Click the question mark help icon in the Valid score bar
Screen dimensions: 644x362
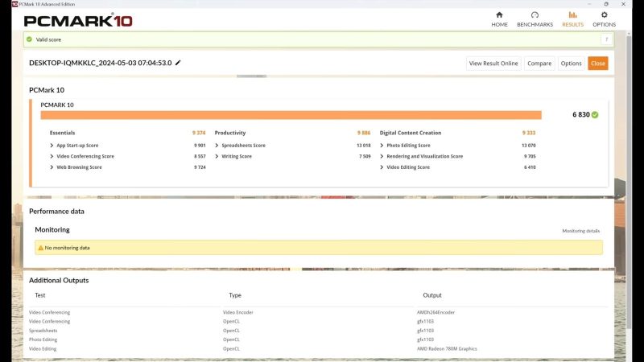tap(606, 39)
